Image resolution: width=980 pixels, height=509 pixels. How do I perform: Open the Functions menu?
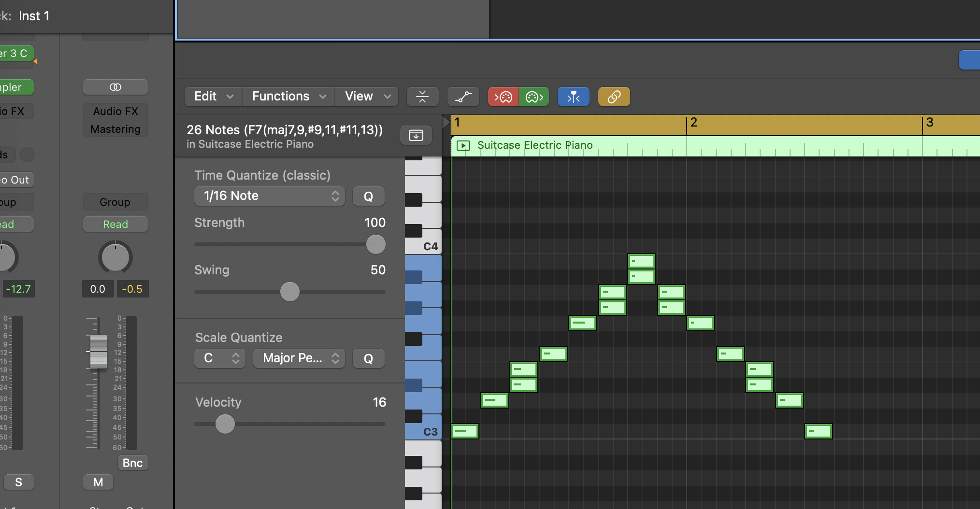[288, 97]
